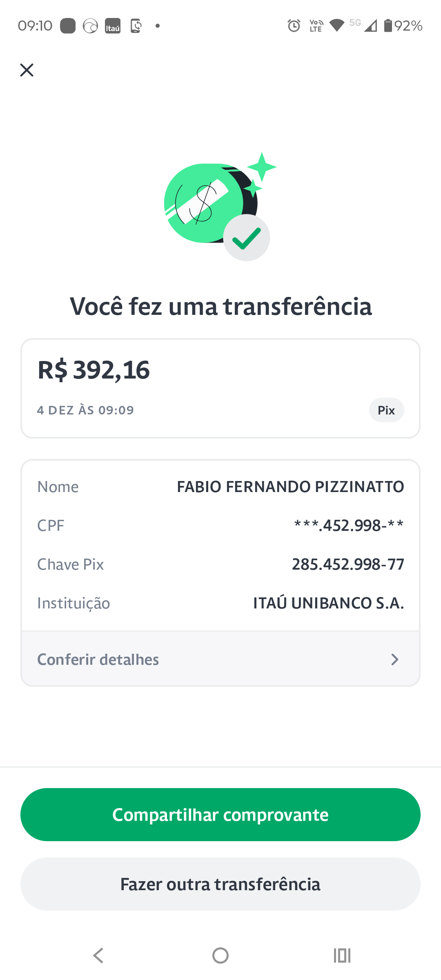Screen dimensions: 441x980
Task: Tap Fazer outra transferência button
Action: tap(220, 884)
